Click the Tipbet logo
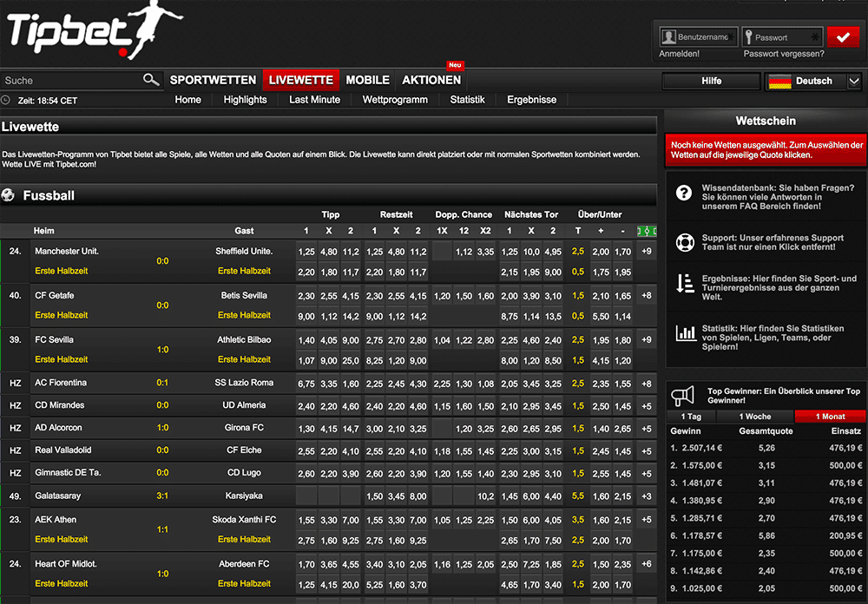 click(94, 30)
